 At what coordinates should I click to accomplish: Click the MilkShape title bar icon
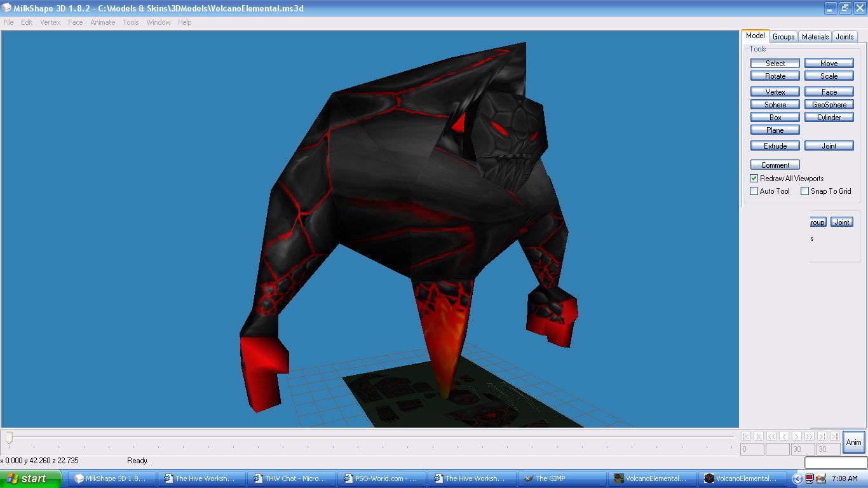pyautogui.click(x=7, y=8)
